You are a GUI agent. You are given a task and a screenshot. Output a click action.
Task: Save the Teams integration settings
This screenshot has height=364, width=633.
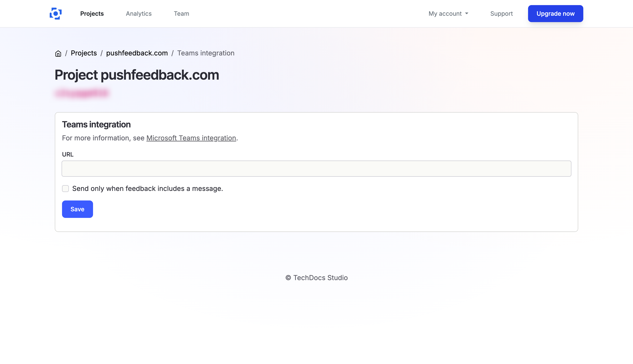(77, 209)
